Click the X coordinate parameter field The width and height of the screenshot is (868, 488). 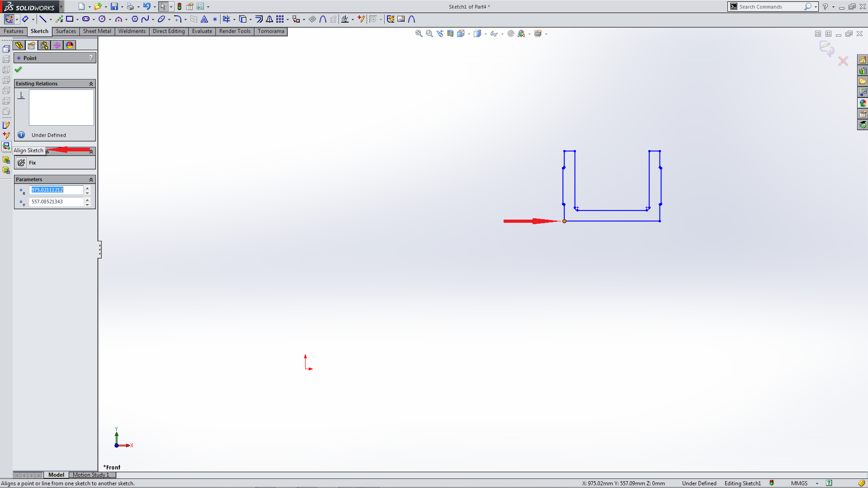pyautogui.click(x=56, y=190)
